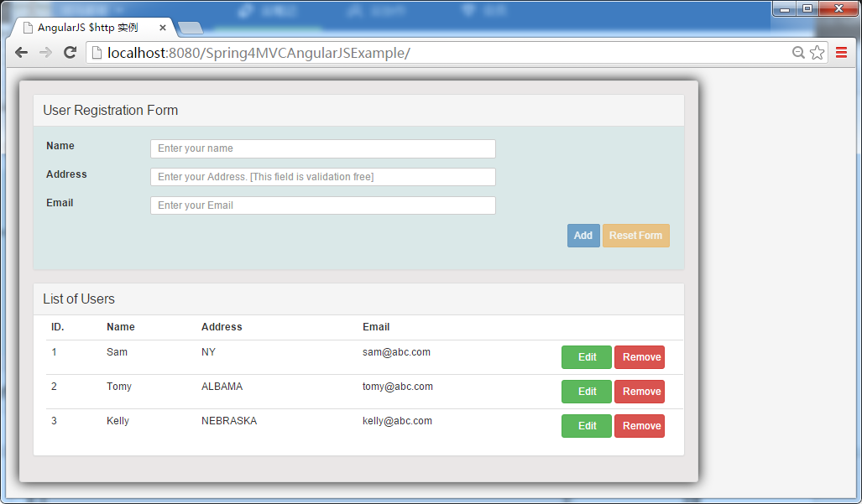
Task: Focus the Email input field
Action: [x=323, y=205]
